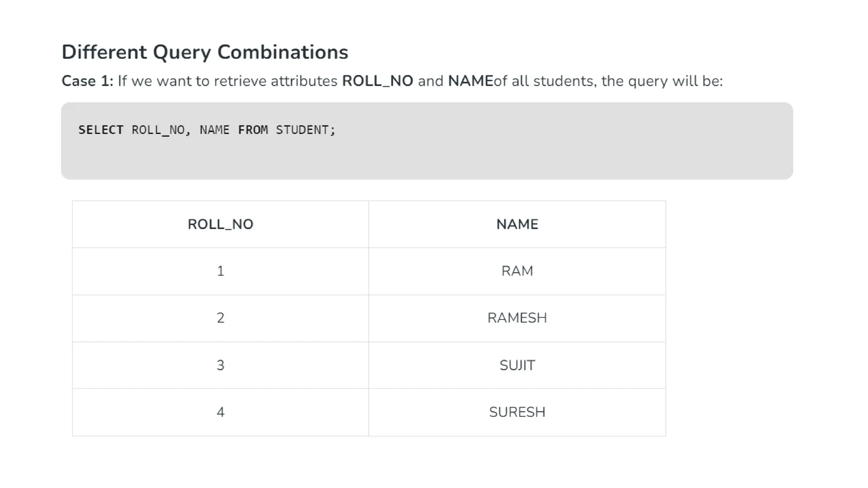The image size is (868, 488).
Task: Click NAME inside the SQL code block
Action: tap(214, 130)
